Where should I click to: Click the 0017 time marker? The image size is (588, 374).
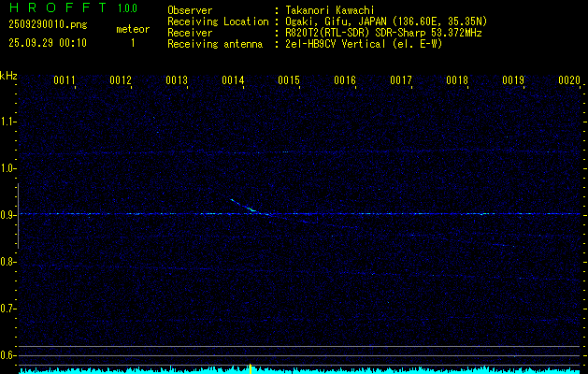click(401, 81)
